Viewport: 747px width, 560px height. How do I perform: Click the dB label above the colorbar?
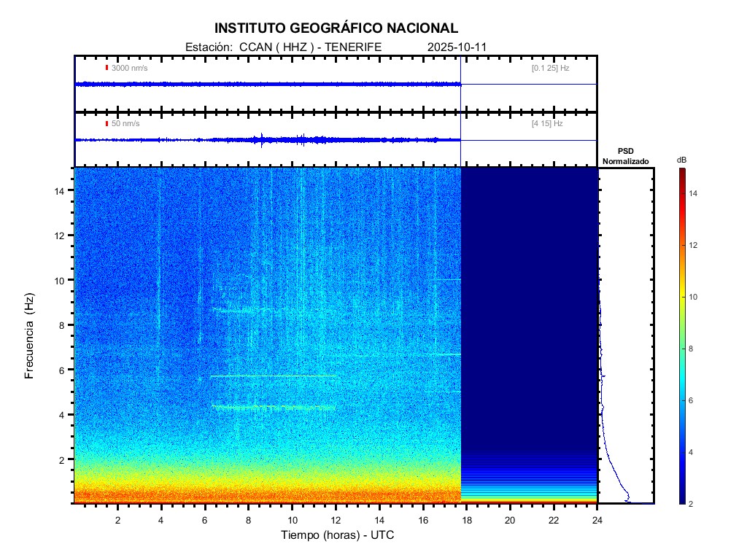pyautogui.click(x=681, y=160)
